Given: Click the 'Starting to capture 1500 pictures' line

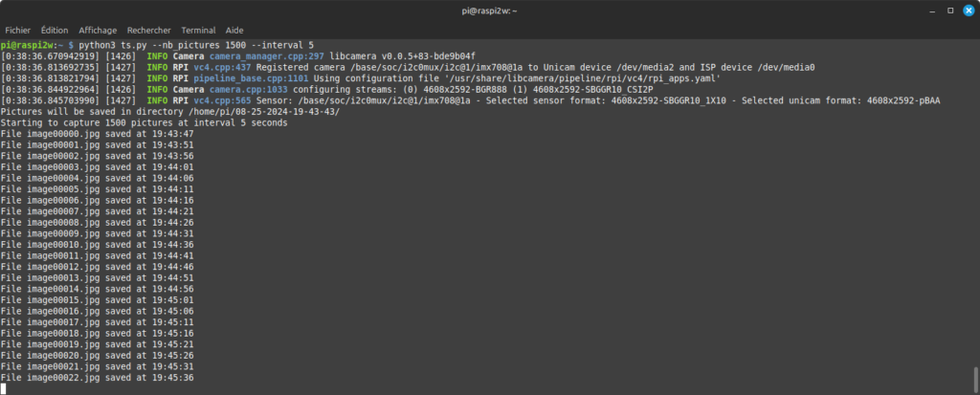Looking at the screenshot, I should (144, 122).
